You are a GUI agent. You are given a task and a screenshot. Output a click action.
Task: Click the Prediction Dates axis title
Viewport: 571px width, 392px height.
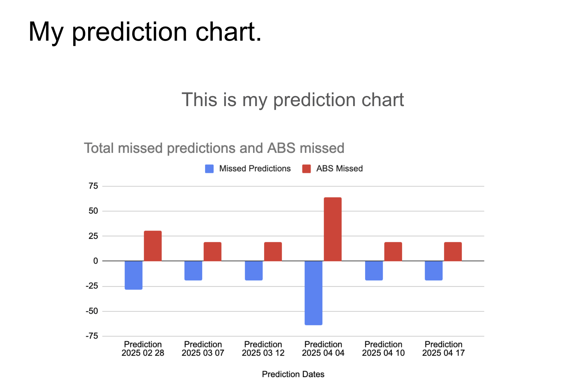click(293, 374)
